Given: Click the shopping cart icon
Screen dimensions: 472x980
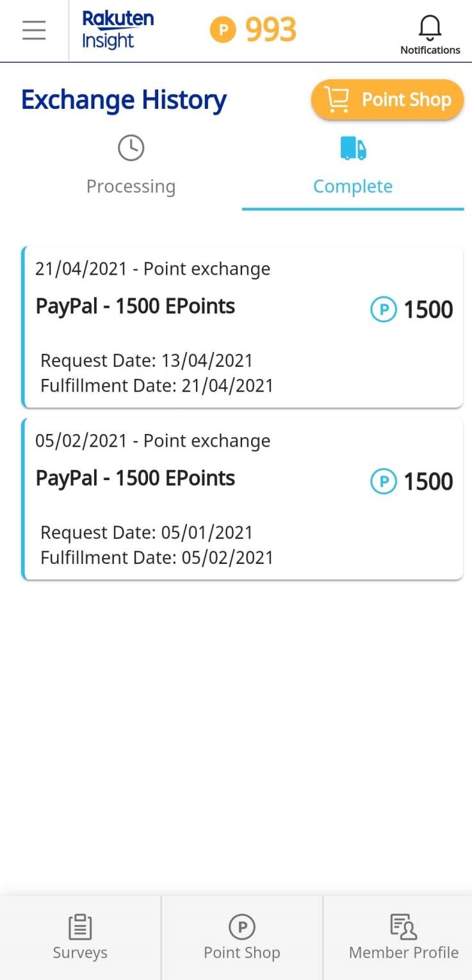Looking at the screenshot, I should (337, 100).
